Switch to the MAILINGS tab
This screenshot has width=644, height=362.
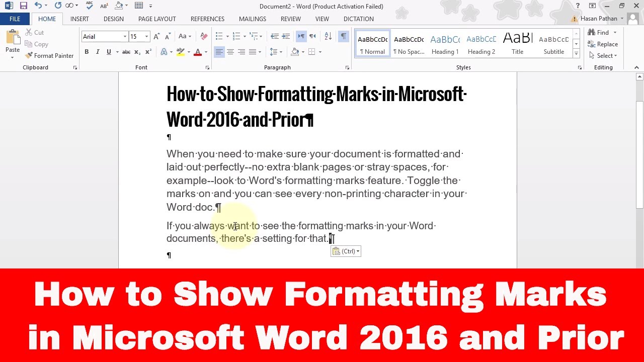pos(253,19)
